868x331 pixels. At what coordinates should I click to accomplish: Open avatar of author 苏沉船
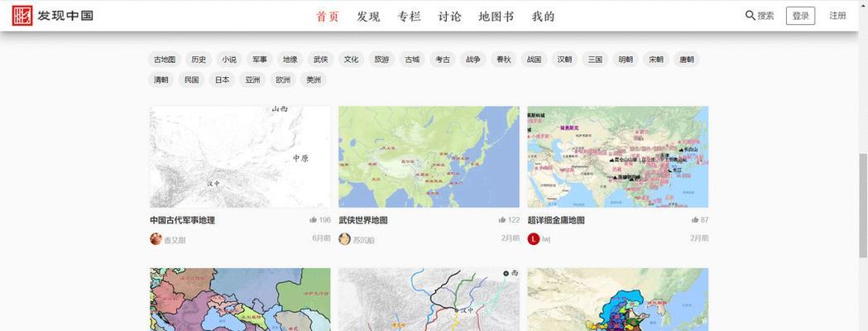tap(345, 238)
